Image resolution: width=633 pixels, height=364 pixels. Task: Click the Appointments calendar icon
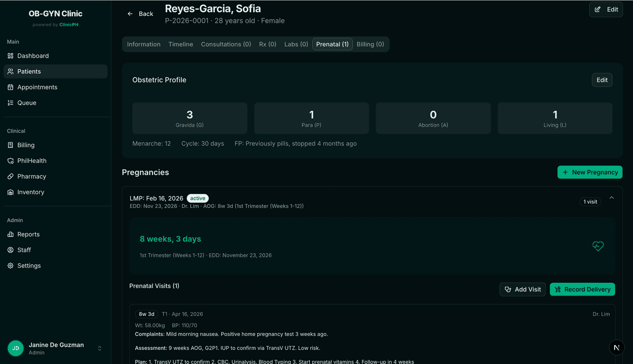click(11, 88)
